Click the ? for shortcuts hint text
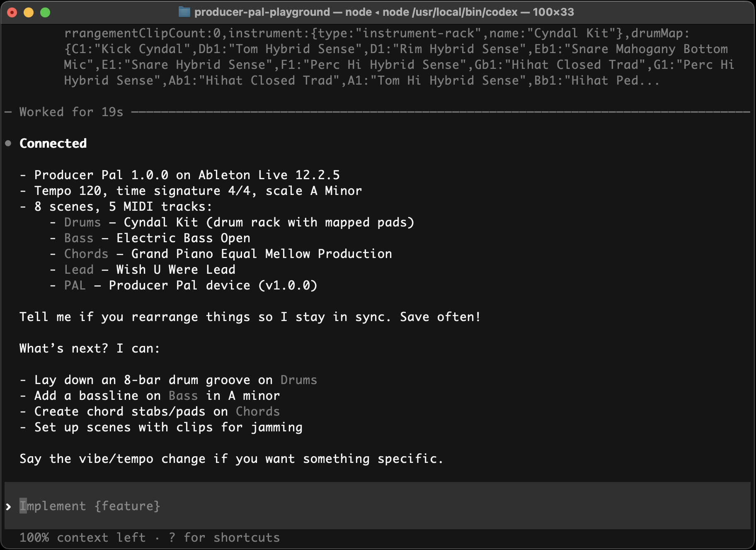This screenshot has height=550, width=756. [x=224, y=538]
